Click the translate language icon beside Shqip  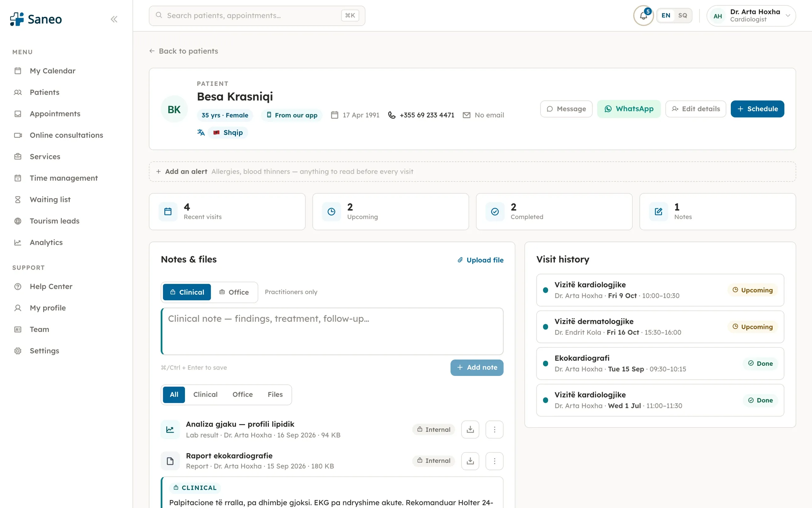click(201, 132)
